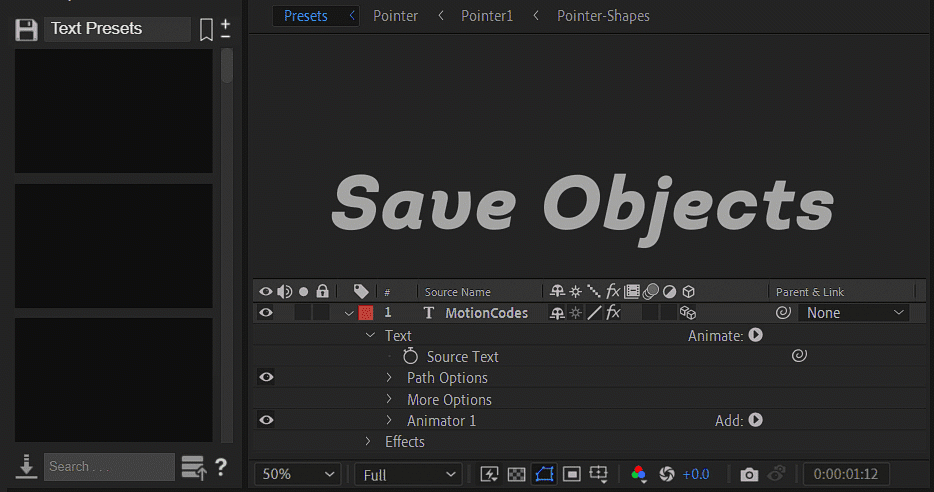Click the motion blur header icon
934x492 pixels.
(650, 291)
